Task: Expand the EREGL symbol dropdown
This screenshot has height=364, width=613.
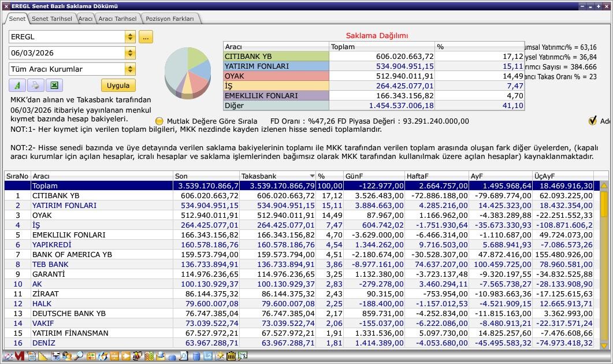Action: click(130, 37)
